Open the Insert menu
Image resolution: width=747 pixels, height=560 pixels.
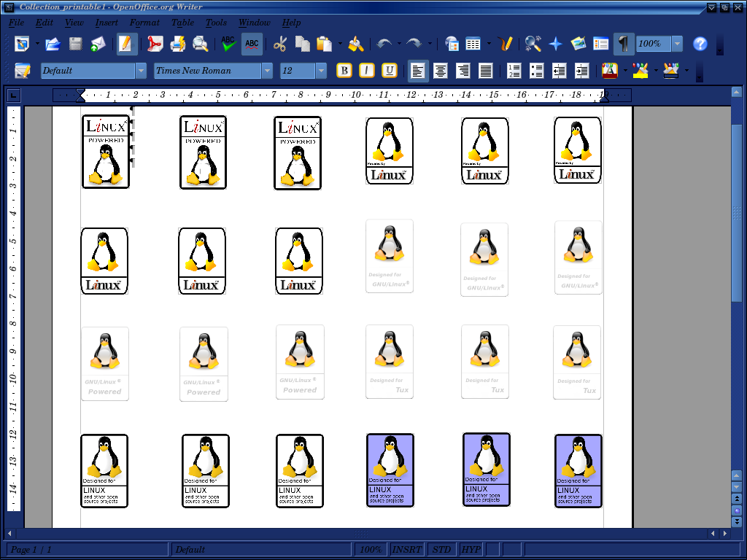pos(107,23)
